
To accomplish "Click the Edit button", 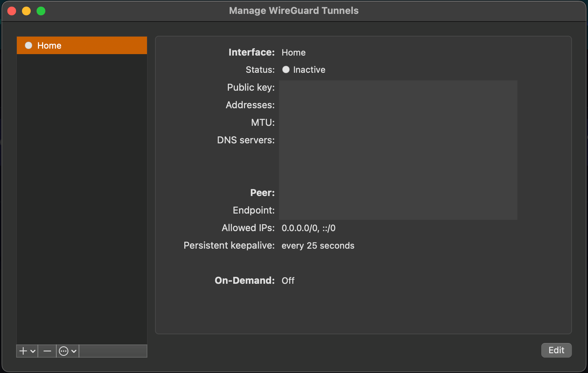I will [556, 350].
